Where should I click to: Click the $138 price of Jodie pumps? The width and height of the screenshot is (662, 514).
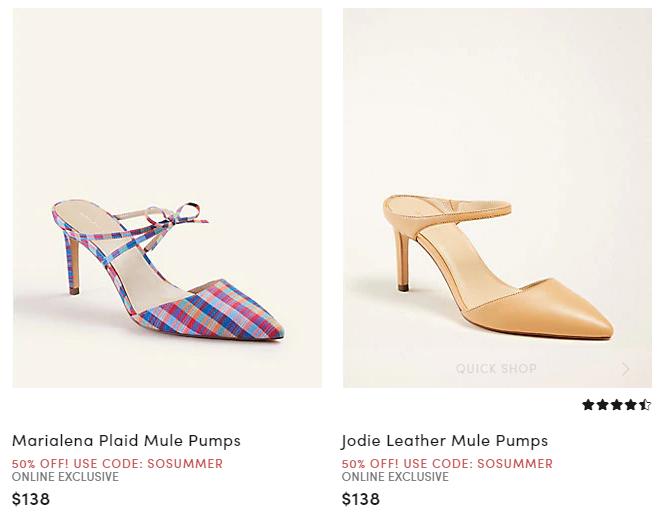(x=361, y=498)
